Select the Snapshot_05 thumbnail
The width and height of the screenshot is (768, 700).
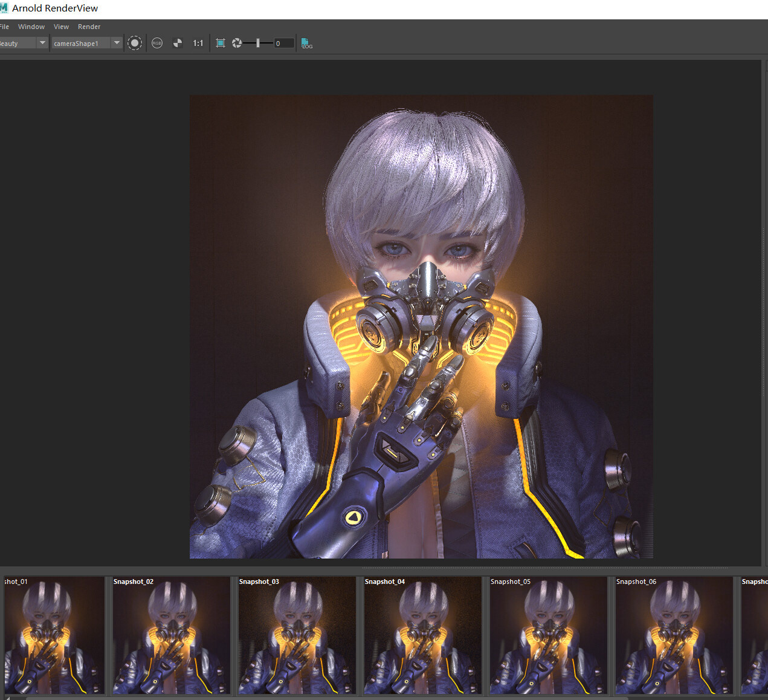click(548, 635)
